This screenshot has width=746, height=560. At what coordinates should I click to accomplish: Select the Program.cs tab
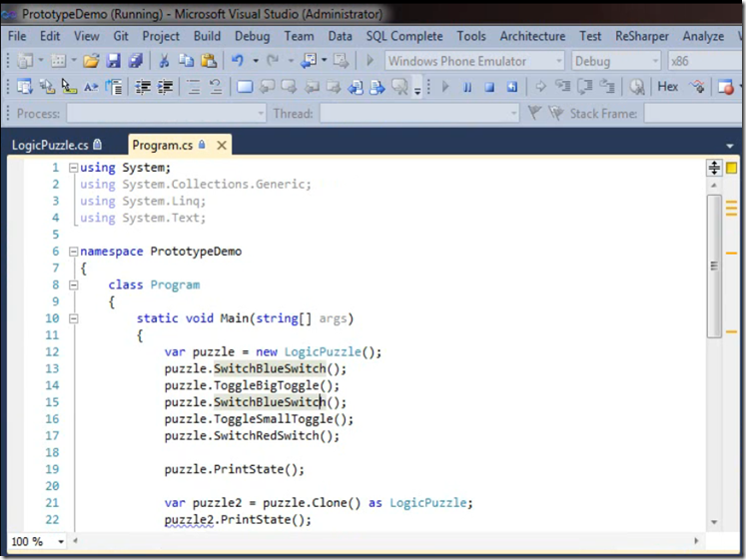coord(163,145)
